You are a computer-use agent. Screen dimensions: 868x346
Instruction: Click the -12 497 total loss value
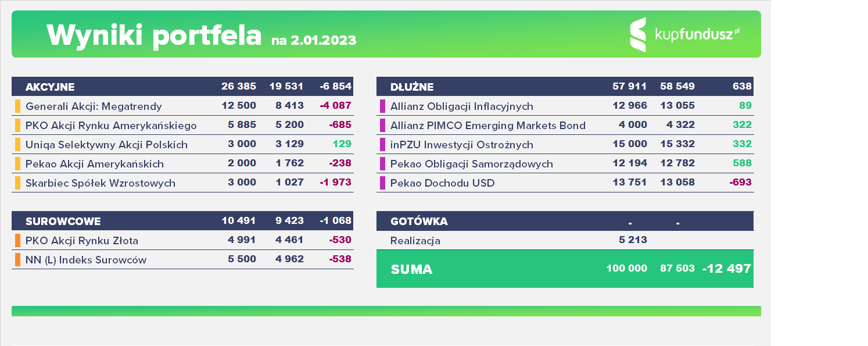click(727, 269)
